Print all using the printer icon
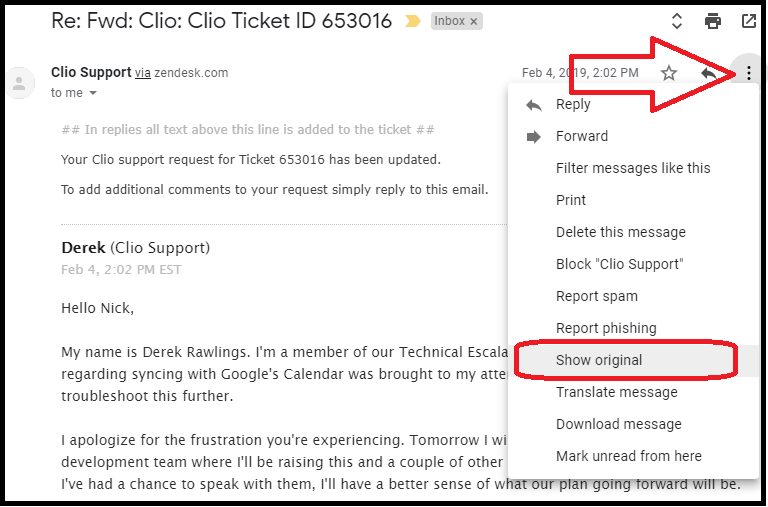 click(x=713, y=21)
